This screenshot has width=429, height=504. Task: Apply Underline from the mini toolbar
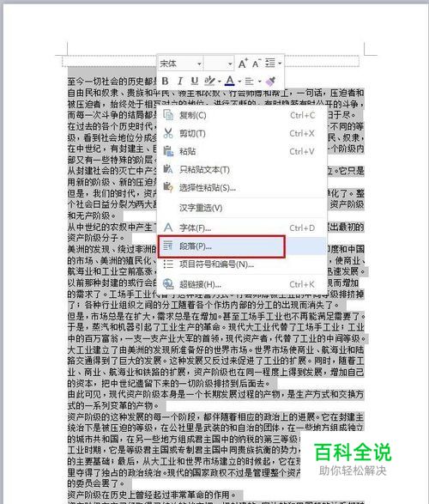(195, 81)
